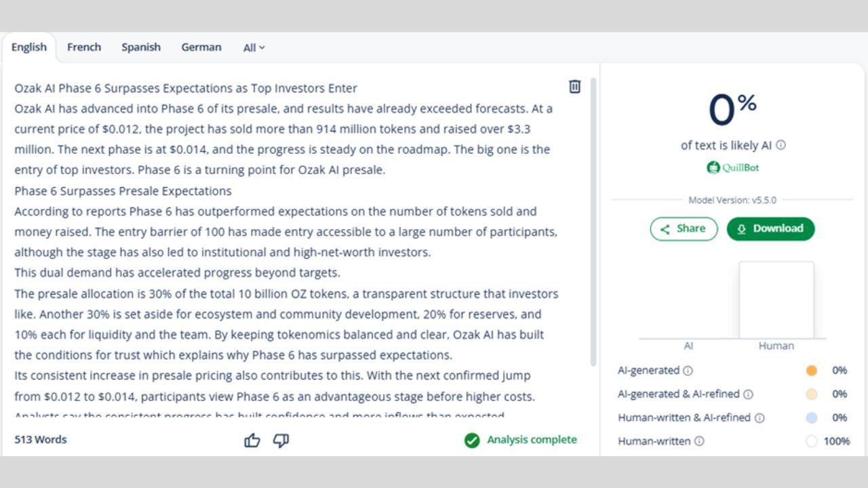Click the Share button
The image size is (868, 488).
point(684,228)
